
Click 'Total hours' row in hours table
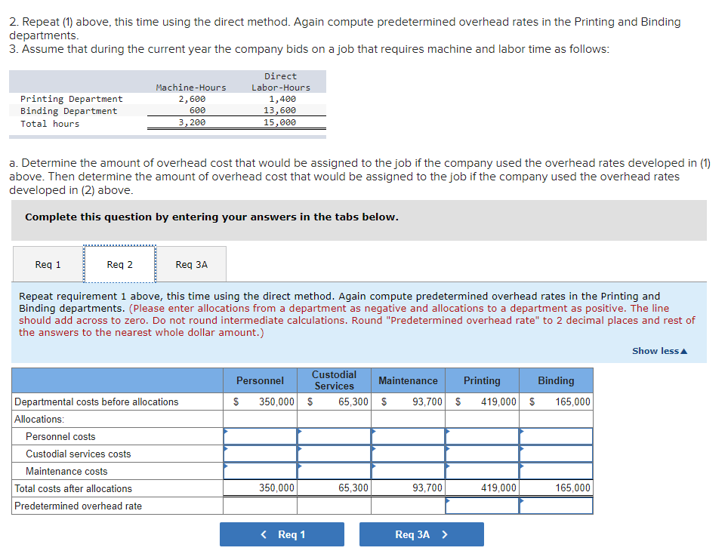[50, 124]
